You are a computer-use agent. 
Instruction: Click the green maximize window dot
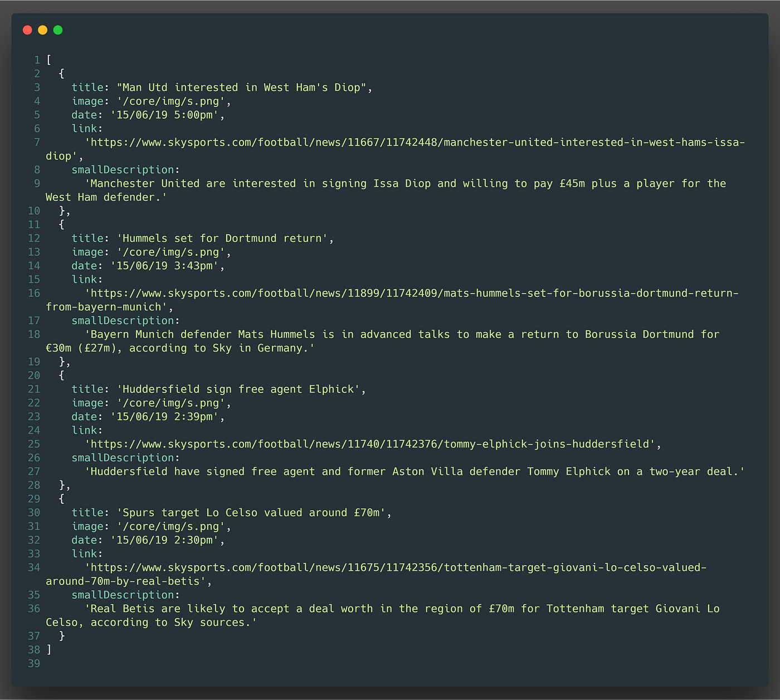58,30
